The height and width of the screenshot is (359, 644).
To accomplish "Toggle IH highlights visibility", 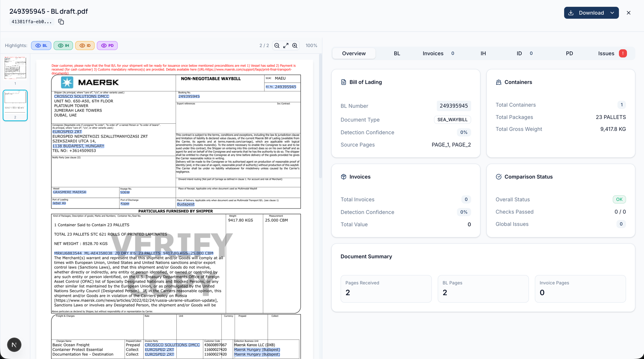I will pyautogui.click(x=63, y=45).
